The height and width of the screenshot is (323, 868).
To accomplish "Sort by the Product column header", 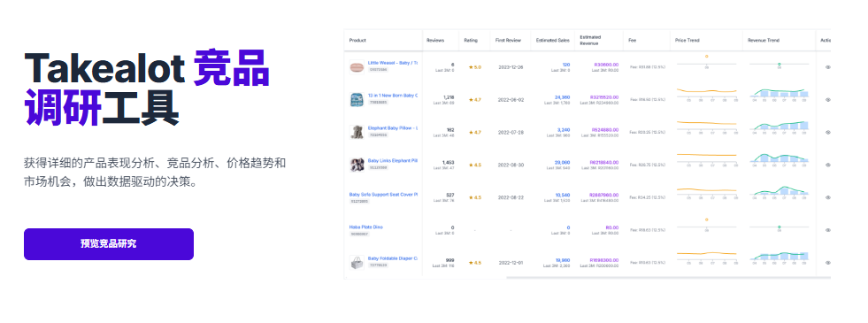I will (x=357, y=40).
